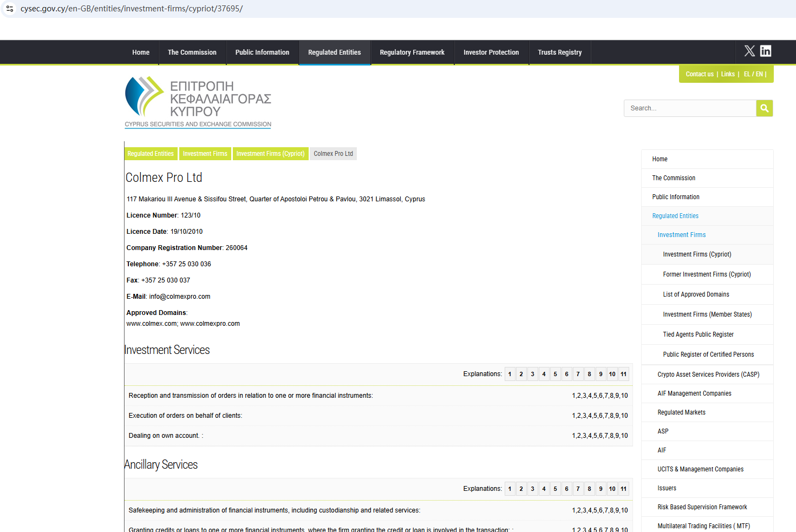Click explanation 5 button under Ancillary Services
The image size is (796, 532).
(x=555, y=489)
